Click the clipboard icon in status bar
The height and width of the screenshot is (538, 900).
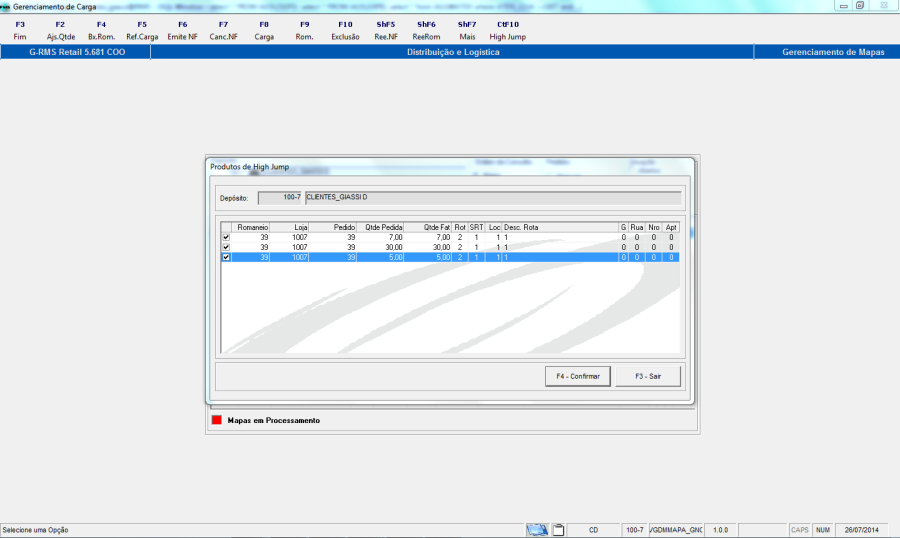[558, 530]
